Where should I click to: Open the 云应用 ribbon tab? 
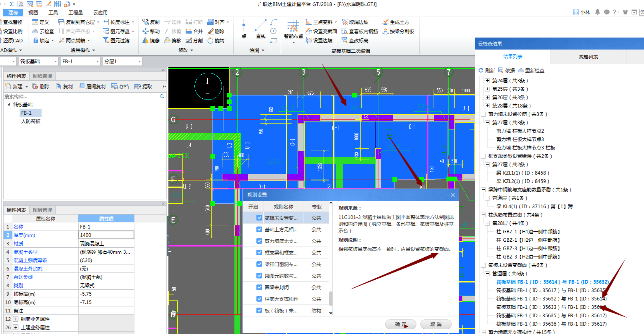tap(100, 12)
